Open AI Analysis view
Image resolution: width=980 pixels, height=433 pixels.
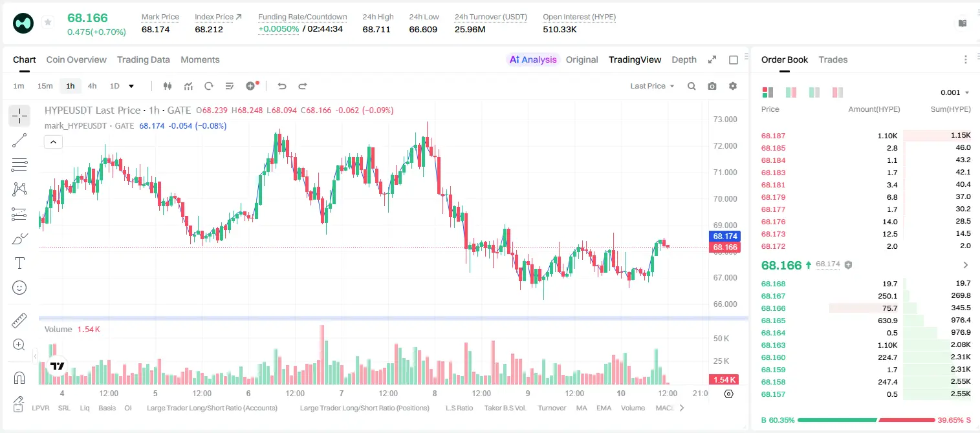coord(532,59)
